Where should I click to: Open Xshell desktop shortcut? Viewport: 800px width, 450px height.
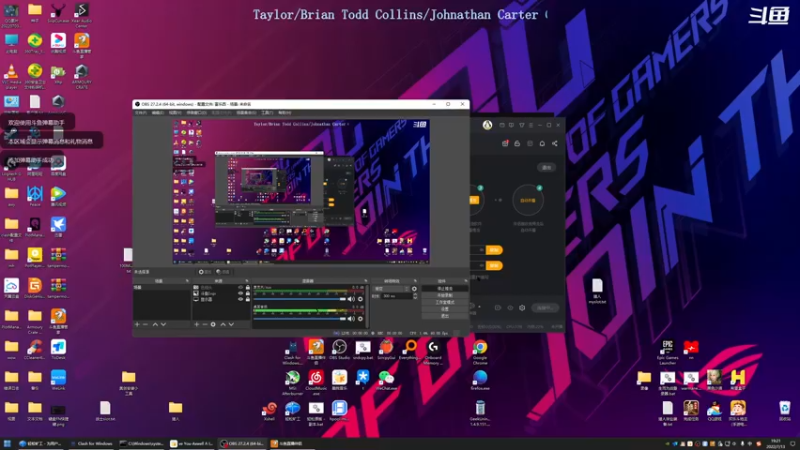pos(269,412)
